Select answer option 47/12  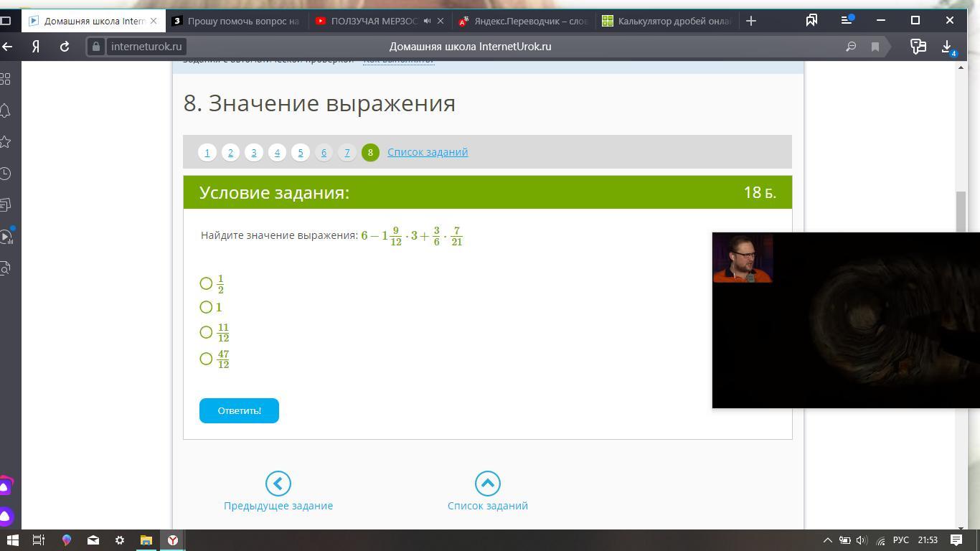206,359
